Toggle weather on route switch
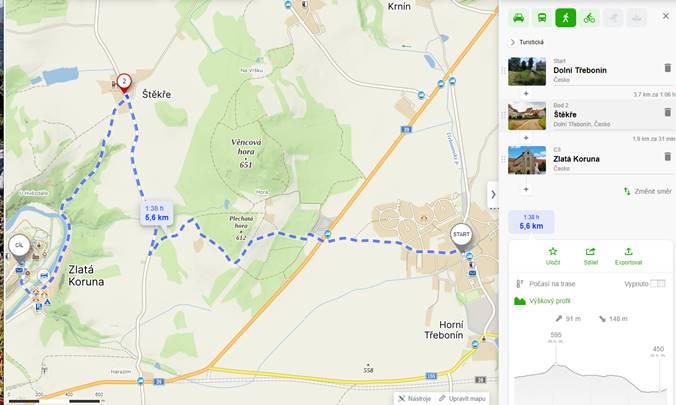Image resolution: width=676 pixels, height=405 pixels. (657, 283)
